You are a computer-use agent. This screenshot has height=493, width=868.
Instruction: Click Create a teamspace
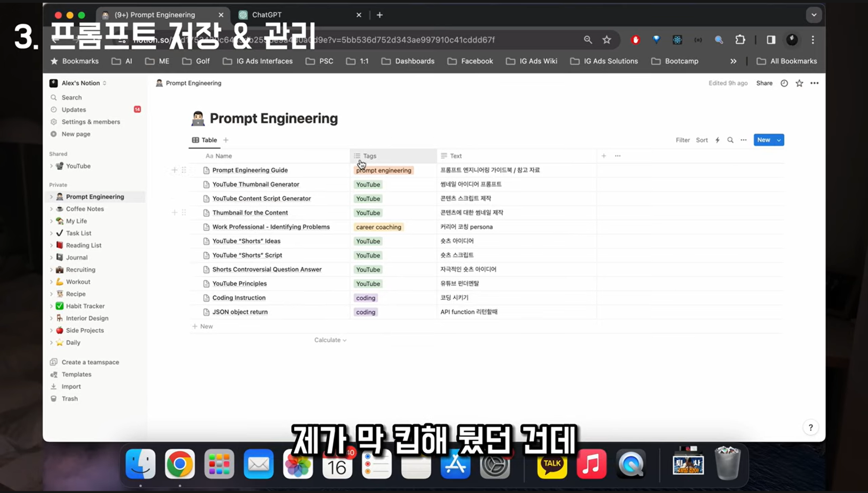[x=90, y=362]
